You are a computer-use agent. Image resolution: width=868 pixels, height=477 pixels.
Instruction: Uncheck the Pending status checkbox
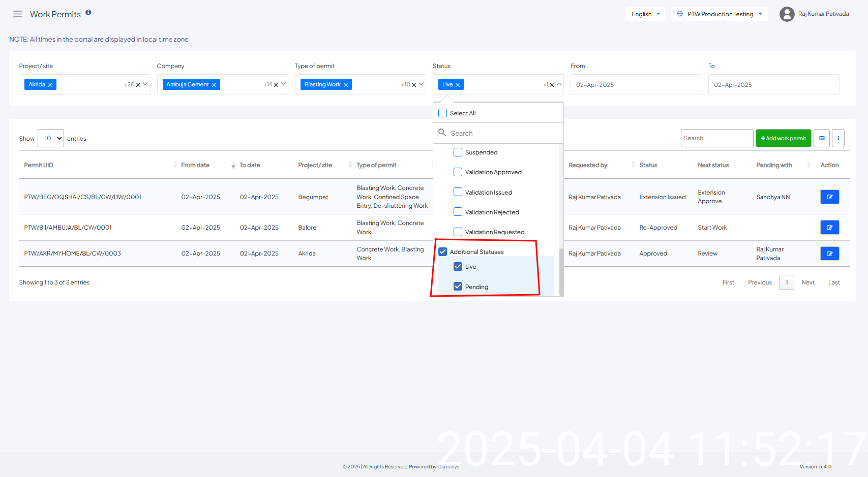(x=458, y=287)
